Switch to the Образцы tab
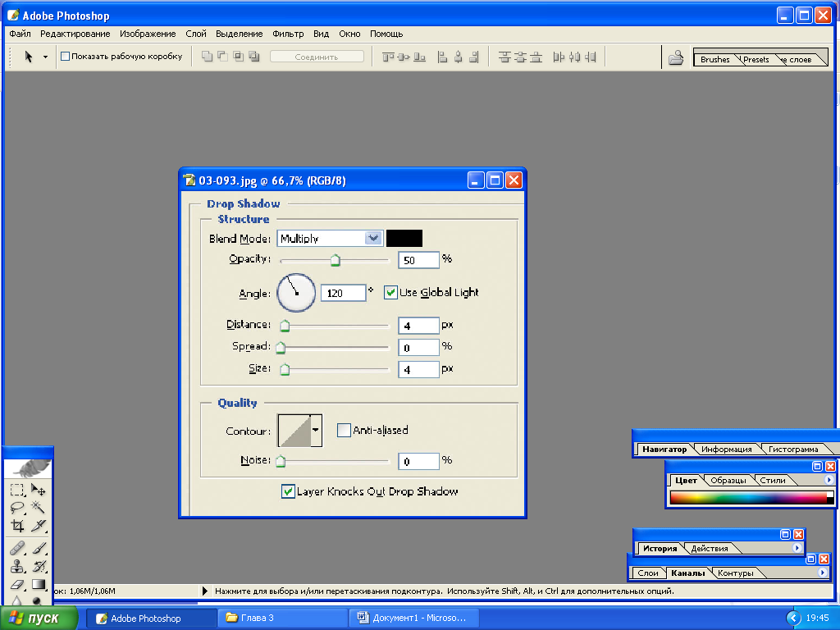Image resolution: width=840 pixels, height=630 pixels. pyautogui.click(x=728, y=481)
